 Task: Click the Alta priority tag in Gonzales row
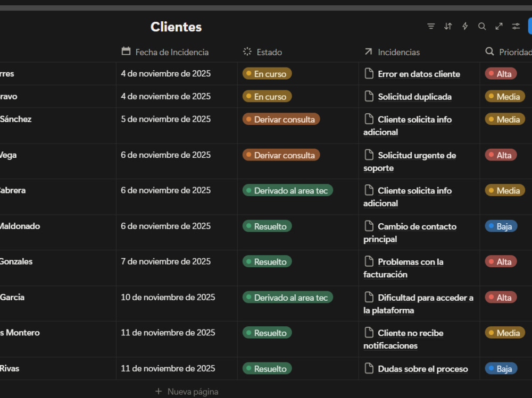tap(501, 261)
